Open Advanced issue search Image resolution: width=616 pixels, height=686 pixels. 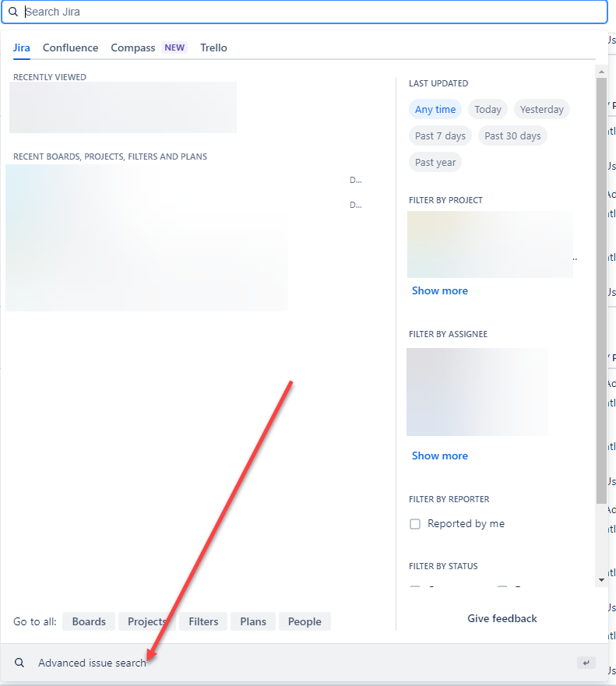(304, 663)
